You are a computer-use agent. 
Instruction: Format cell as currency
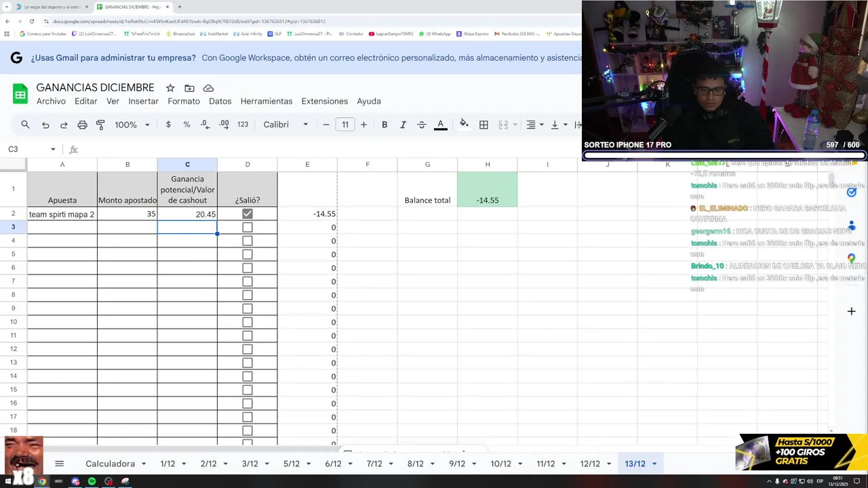coord(168,125)
